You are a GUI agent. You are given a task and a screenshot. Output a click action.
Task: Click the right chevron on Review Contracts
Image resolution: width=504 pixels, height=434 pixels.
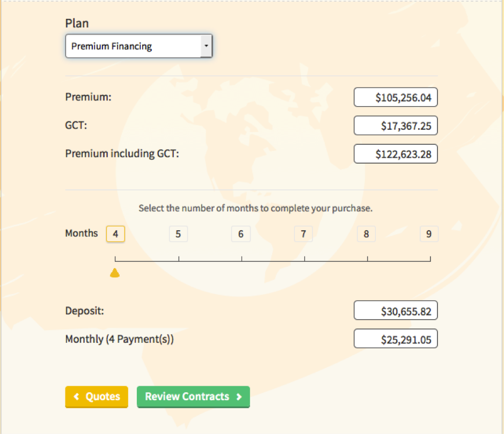tap(239, 397)
